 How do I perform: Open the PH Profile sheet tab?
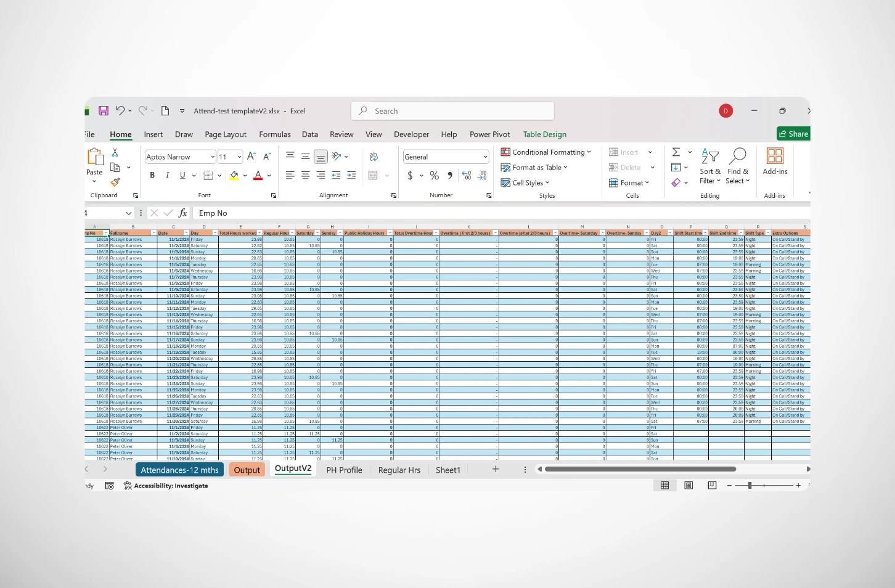[344, 470]
